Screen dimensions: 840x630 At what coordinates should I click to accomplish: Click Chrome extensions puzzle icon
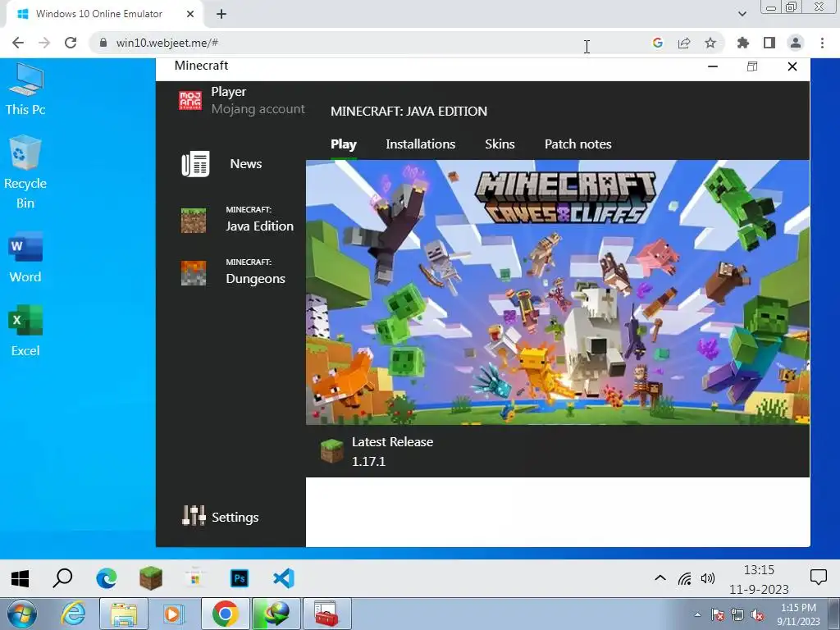click(x=742, y=43)
